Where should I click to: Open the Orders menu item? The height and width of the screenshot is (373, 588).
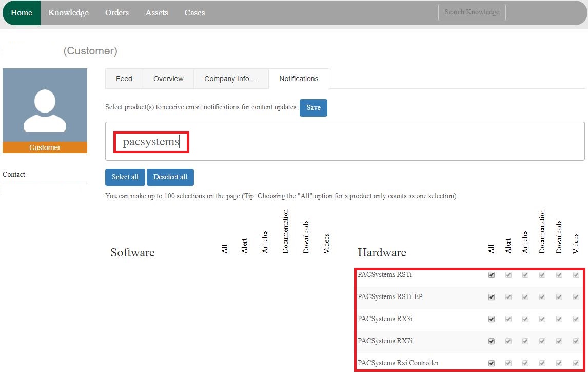click(x=117, y=13)
